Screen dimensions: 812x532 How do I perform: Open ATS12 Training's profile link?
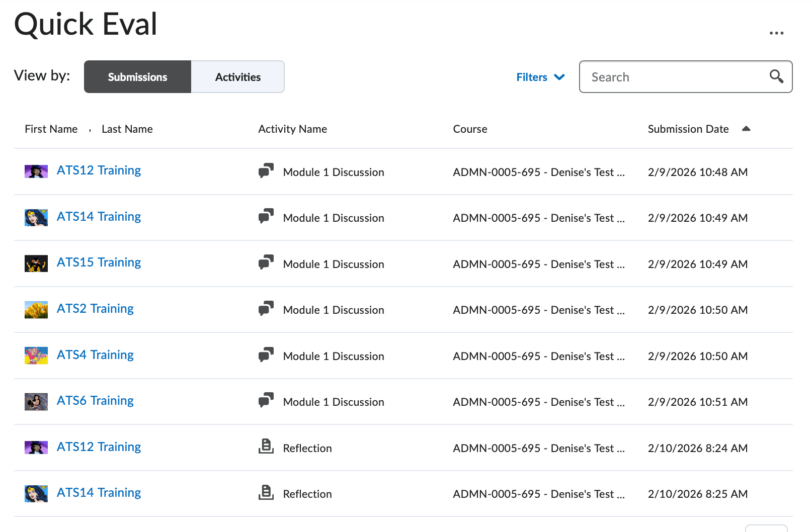[x=99, y=170]
